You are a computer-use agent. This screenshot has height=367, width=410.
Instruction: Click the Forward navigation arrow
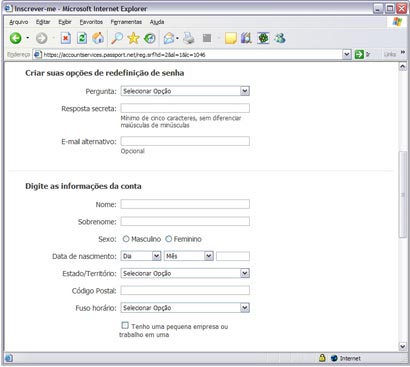(x=41, y=38)
